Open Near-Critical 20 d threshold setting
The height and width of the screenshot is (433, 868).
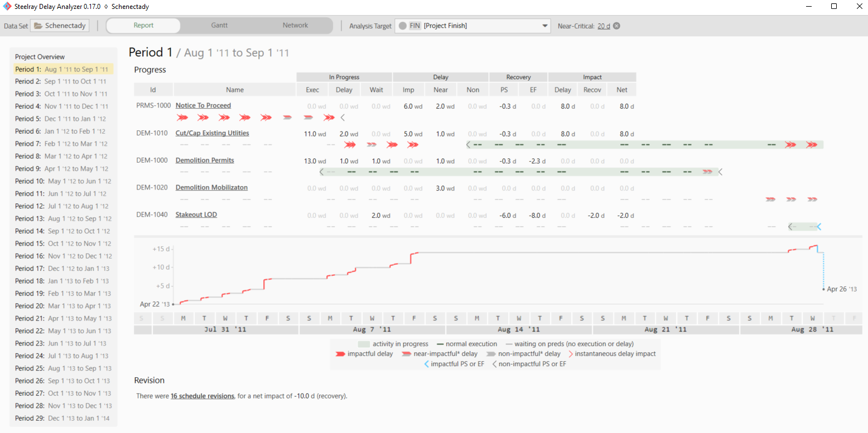coord(604,26)
